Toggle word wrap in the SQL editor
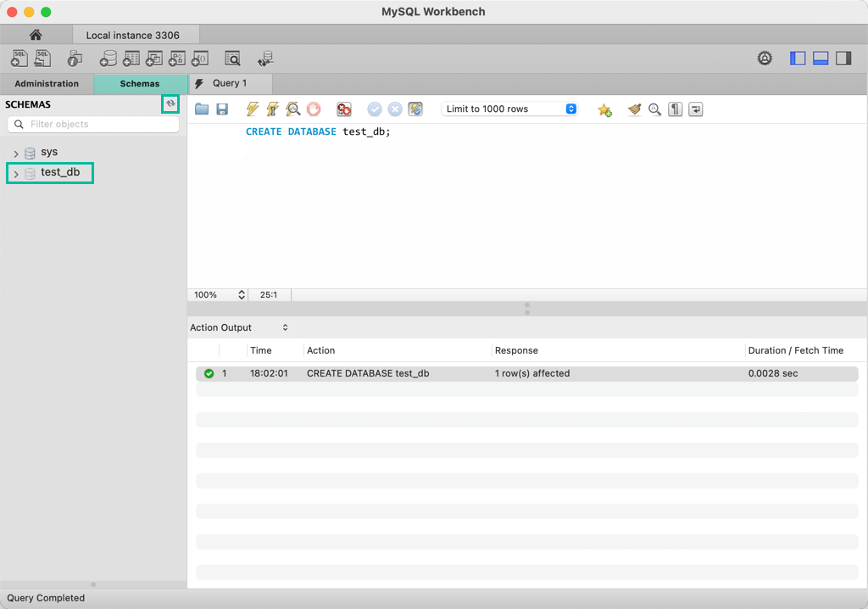Screen dimensions: 868x609 pyautogui.click(x=695, y=109)
